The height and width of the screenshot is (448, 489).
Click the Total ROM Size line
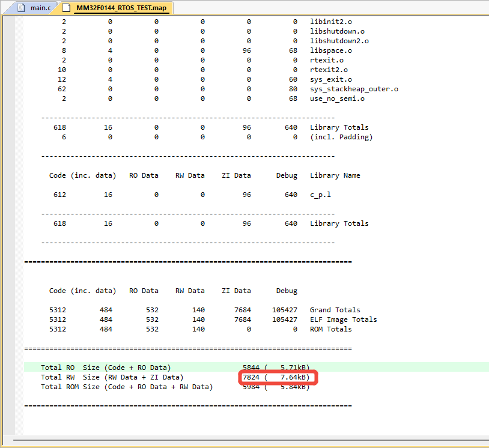[x=175, y=387]
